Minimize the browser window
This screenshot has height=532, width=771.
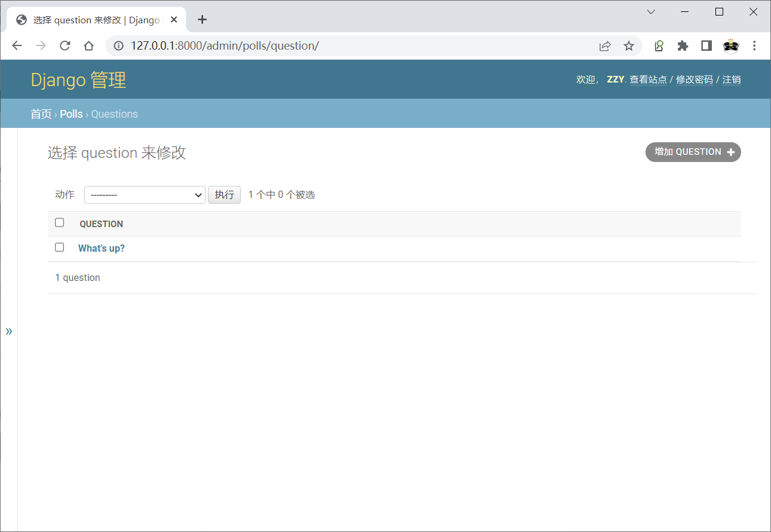(x=686, y=12)
